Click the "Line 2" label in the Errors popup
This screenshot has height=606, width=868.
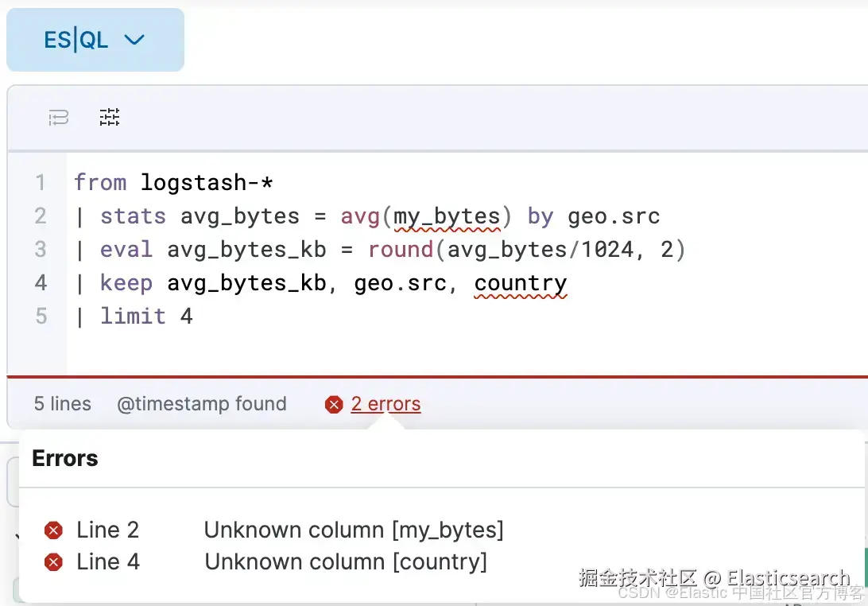(107, 530)
